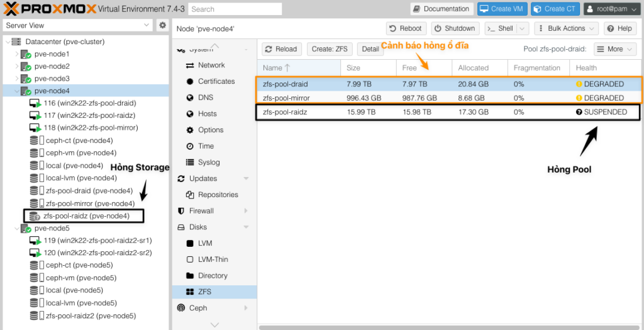
Task: Select the zfs-pool-mirror table row name
Action: (286, 98)
